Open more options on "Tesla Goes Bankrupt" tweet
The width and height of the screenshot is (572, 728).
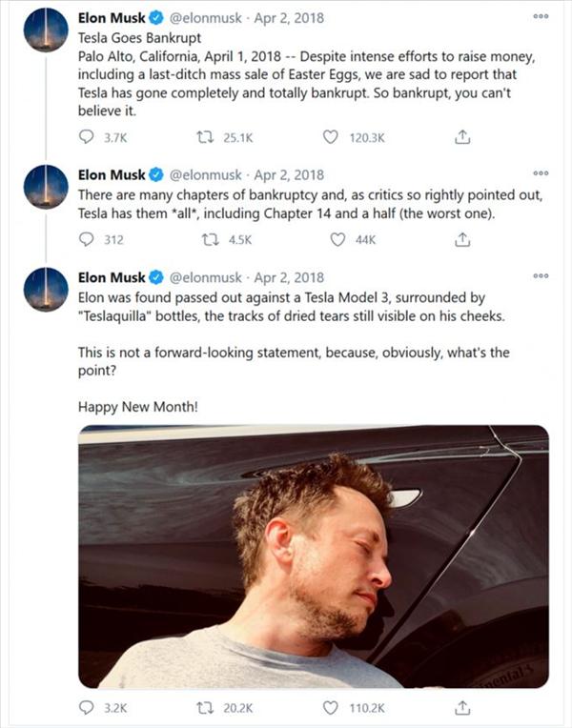tap(541, 16)
